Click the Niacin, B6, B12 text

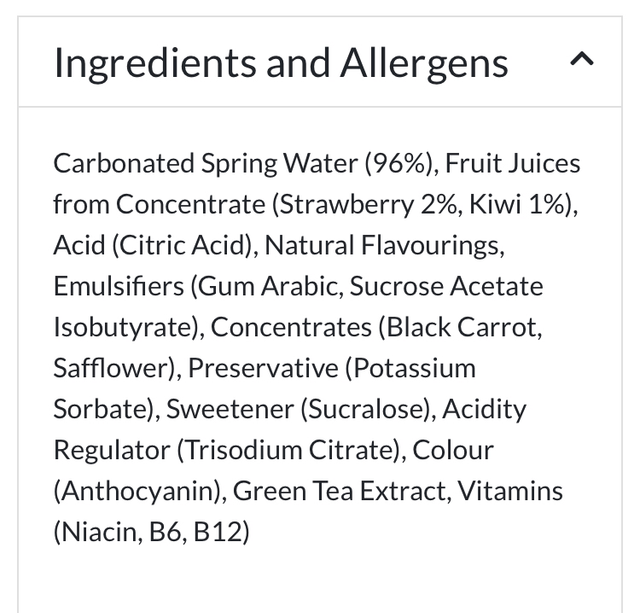point(151,532)
